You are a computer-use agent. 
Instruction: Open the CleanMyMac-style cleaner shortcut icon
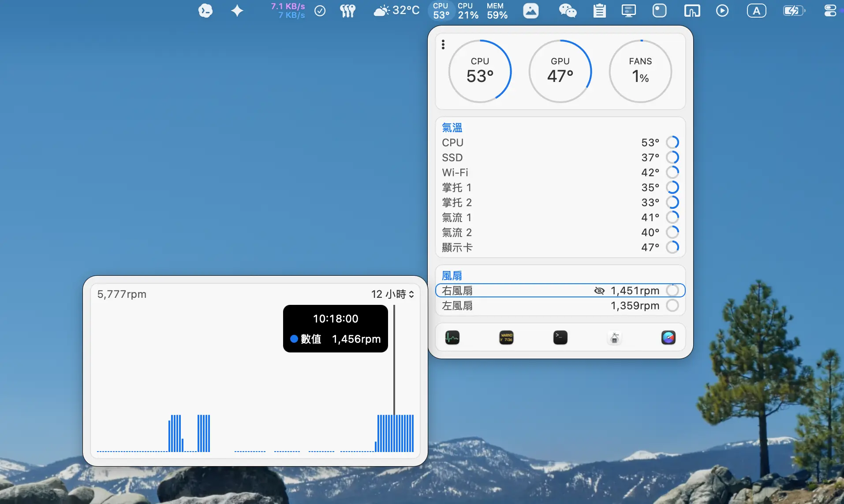click(x=614, y=338)
